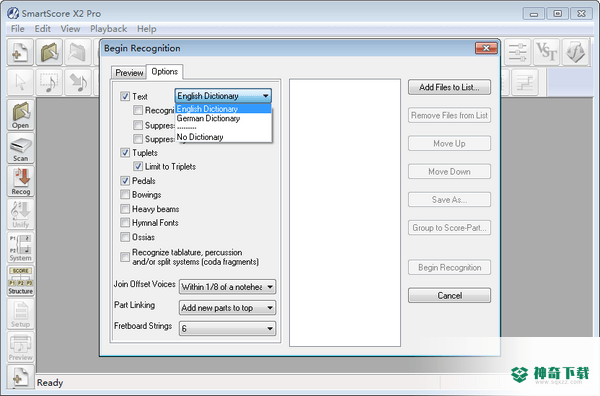Image resolution: width=600 pixels, height=396 pixels.
Task: Enable the Heavy beams checkbox
Action: point(125,209)
